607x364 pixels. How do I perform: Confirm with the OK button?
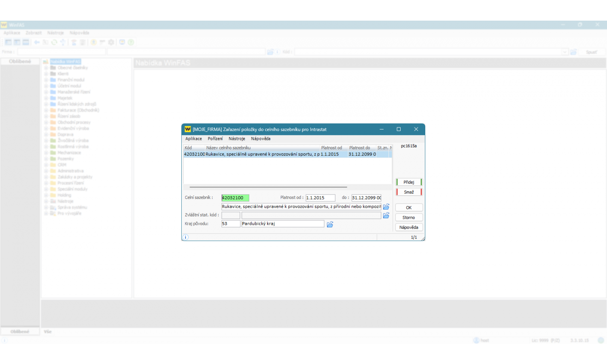(x=409, y=207)
